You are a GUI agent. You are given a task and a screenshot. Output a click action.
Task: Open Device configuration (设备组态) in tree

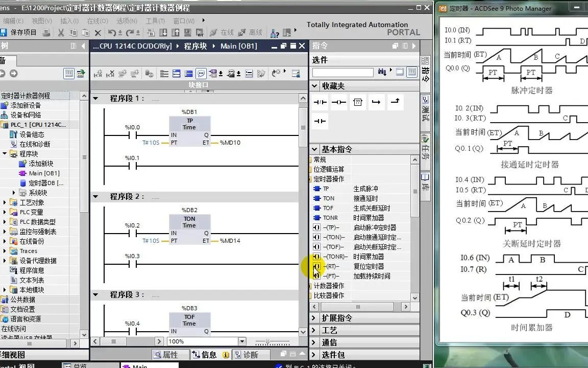(32, 134)
